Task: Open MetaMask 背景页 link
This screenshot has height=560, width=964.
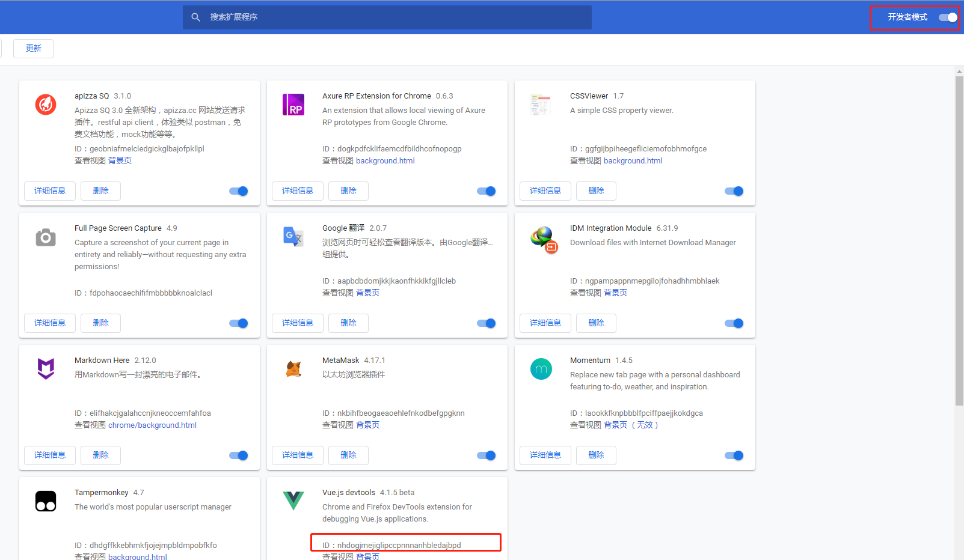Action: (368, 425)
